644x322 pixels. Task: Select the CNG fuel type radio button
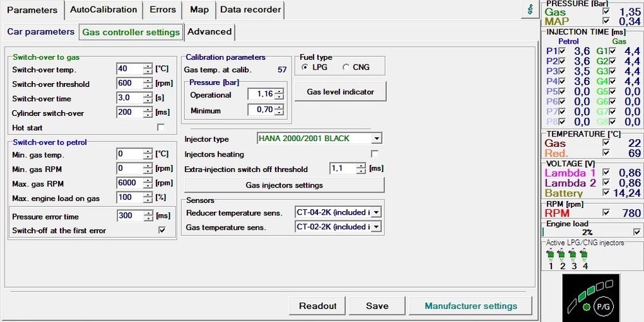pyautogui.click(x=345, y=67)
